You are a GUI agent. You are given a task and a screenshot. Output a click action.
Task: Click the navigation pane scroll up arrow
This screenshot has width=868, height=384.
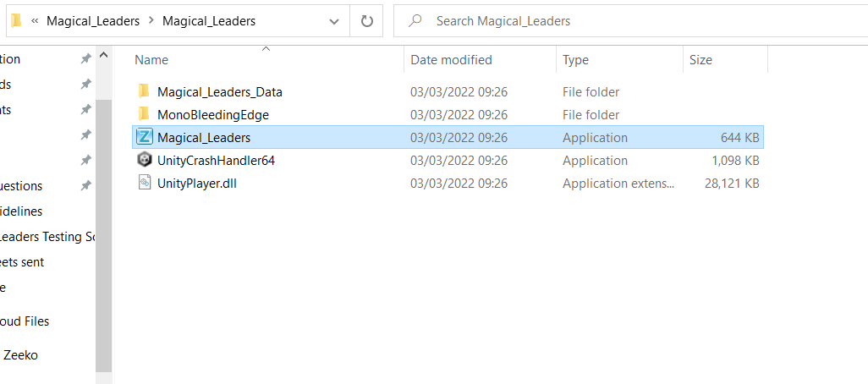pyautogui.click(x=103, y=55)
